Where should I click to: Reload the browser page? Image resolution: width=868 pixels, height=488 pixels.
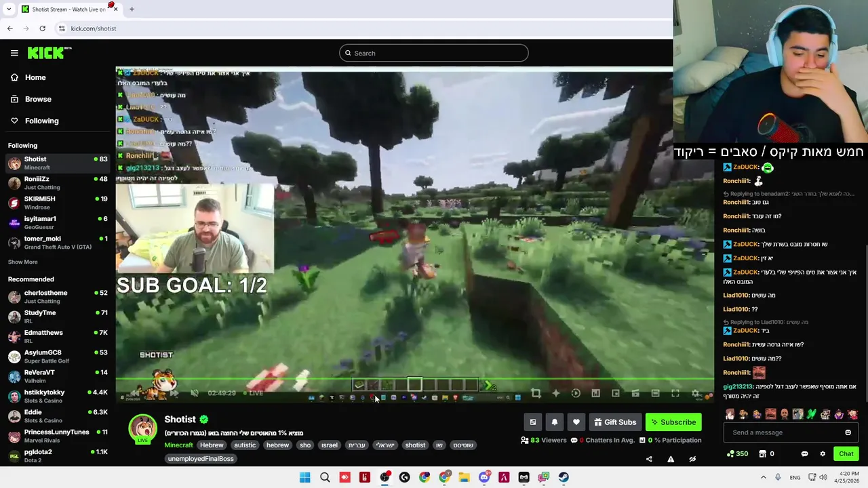pyautogui.click(x=42, y=28)
